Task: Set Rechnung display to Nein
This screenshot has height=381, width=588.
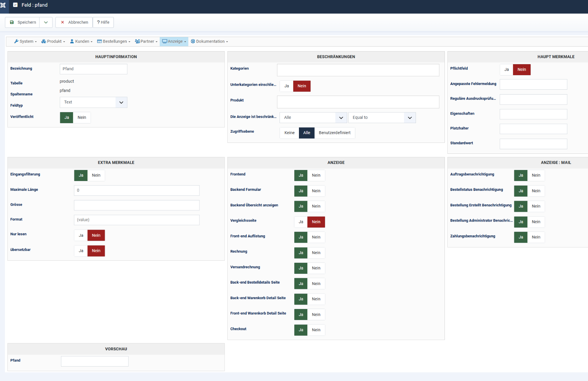Action: 316,253
